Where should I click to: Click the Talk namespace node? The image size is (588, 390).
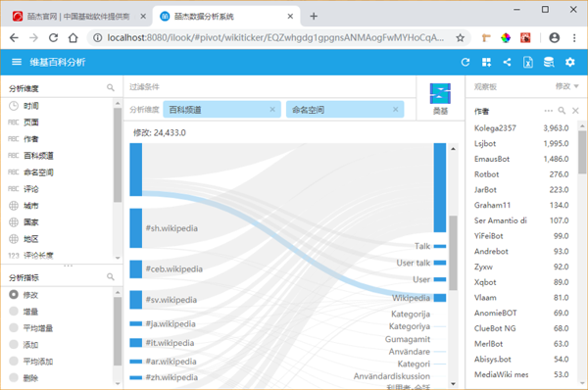pyautogui.click(x=440, y=246)
